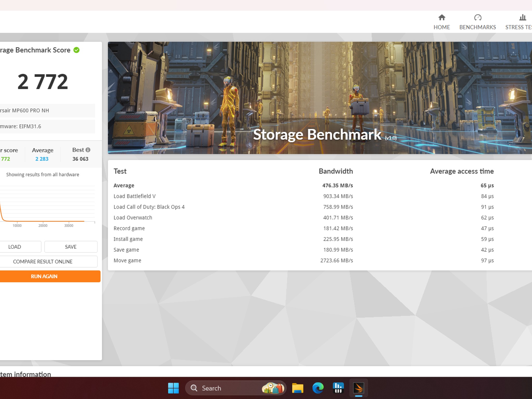Select the Save game row
The height and width of the screenshot is (399, 532).
(x=303, y=250)
